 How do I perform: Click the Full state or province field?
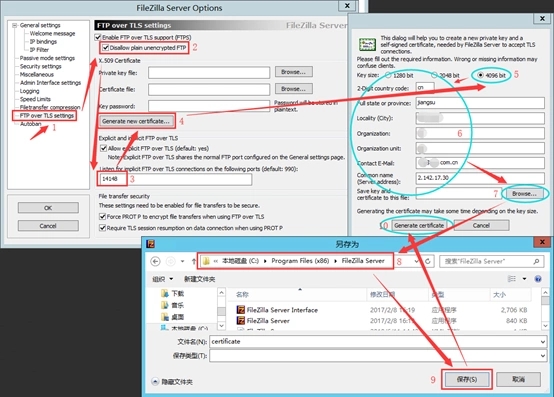point(480,103)
